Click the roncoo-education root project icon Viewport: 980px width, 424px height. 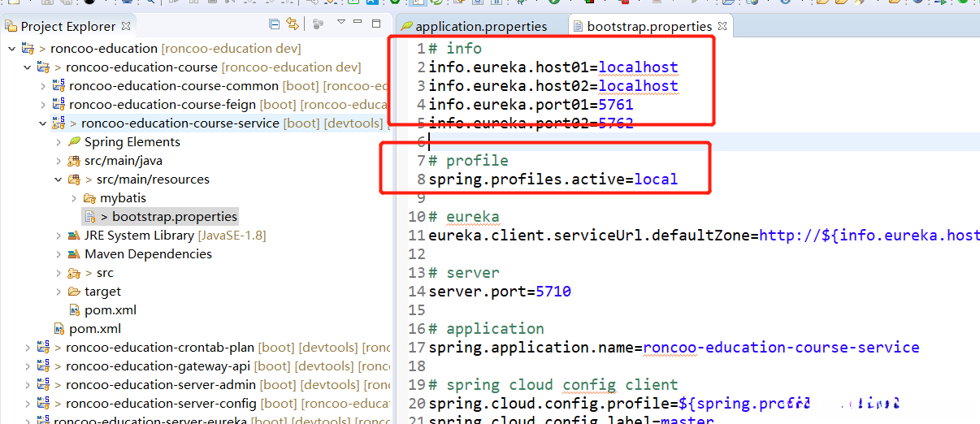pyautogui.click(x=27, y=49)
